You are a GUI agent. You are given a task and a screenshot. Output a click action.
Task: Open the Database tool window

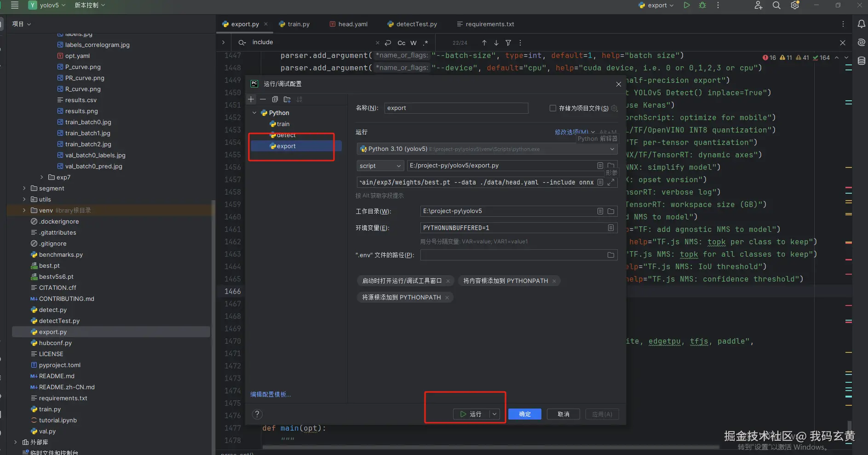point(862,61)
